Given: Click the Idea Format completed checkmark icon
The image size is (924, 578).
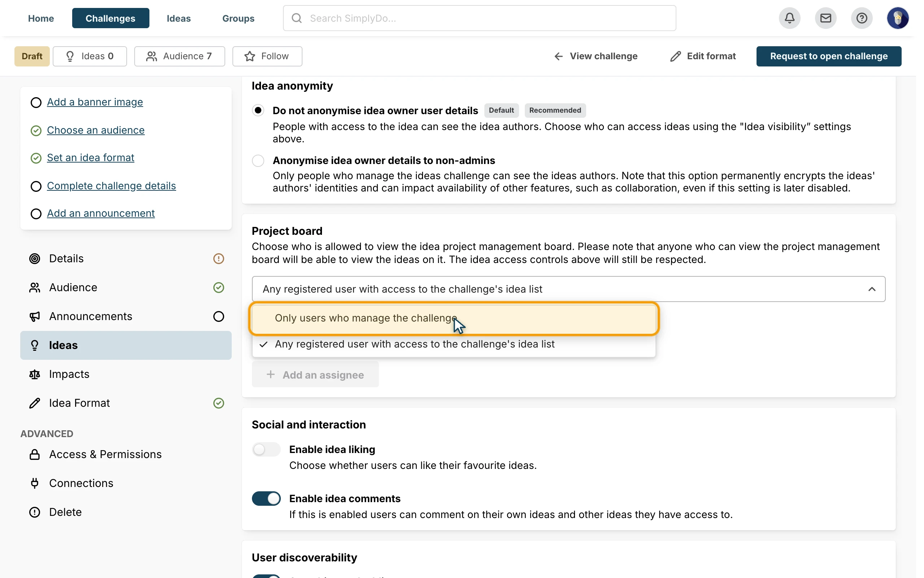Looking at the screenshot, I should pos(218,403).
